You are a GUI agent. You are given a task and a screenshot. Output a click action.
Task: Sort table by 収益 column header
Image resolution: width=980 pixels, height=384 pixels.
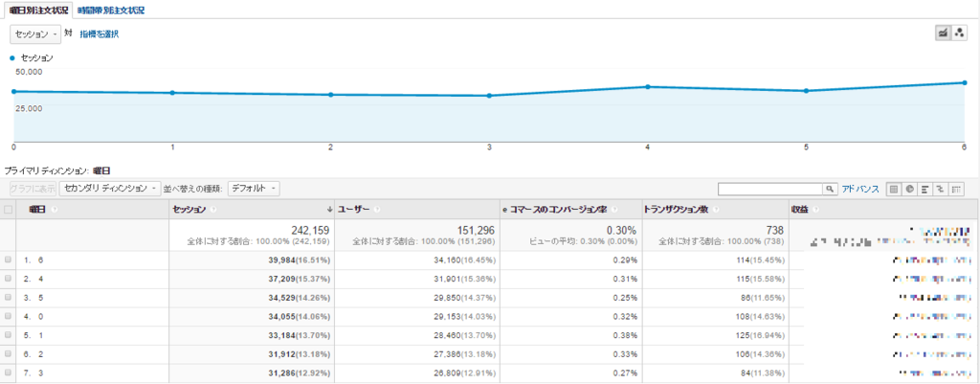(x=799, y=210)
